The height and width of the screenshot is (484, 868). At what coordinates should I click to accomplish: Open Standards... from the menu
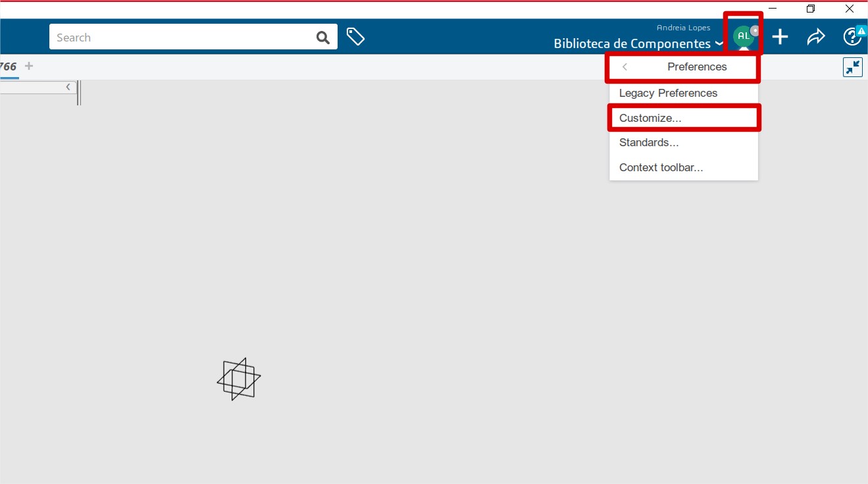click(x=649, y=143)
